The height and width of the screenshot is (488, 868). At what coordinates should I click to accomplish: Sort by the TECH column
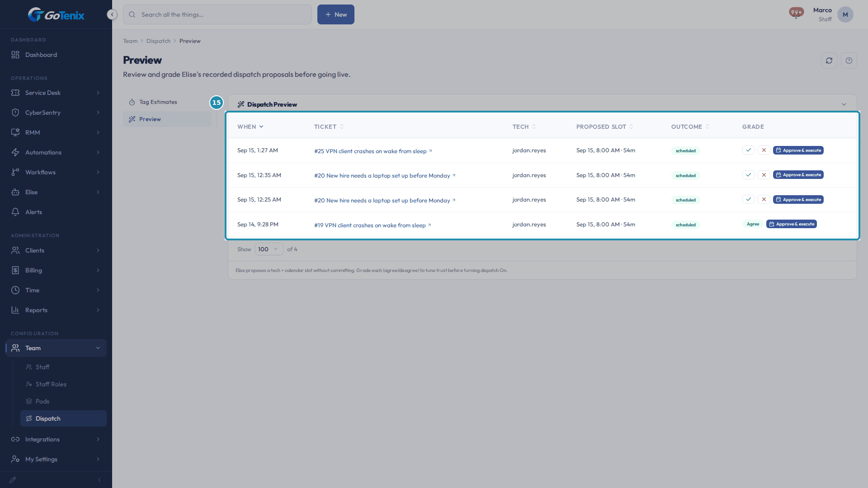click(524, 127)
